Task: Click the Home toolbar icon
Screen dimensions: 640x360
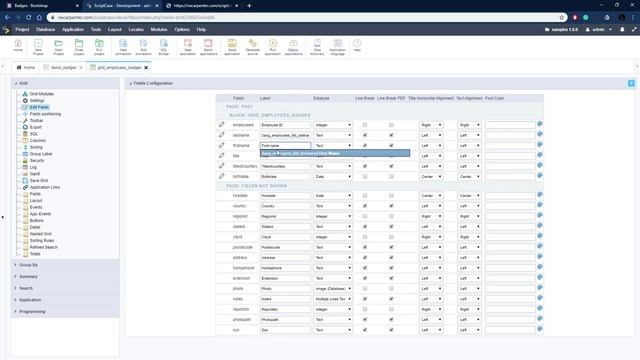Action: 18,46
